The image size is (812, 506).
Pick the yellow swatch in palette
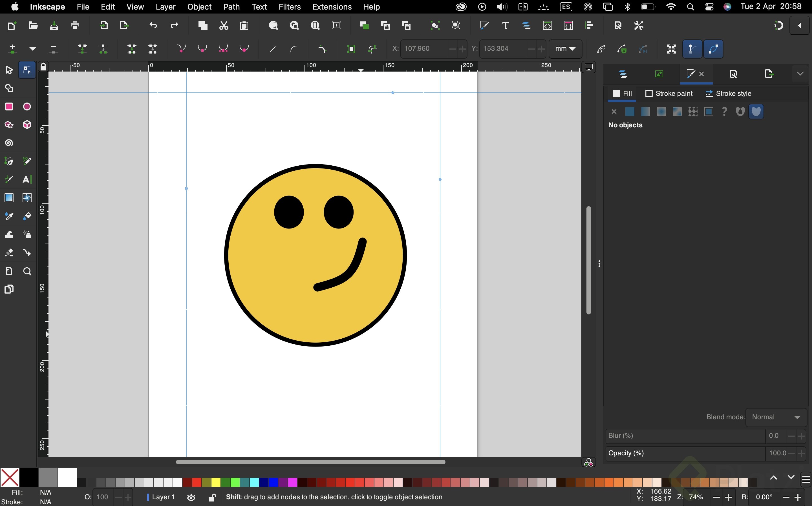pos(216,482)
